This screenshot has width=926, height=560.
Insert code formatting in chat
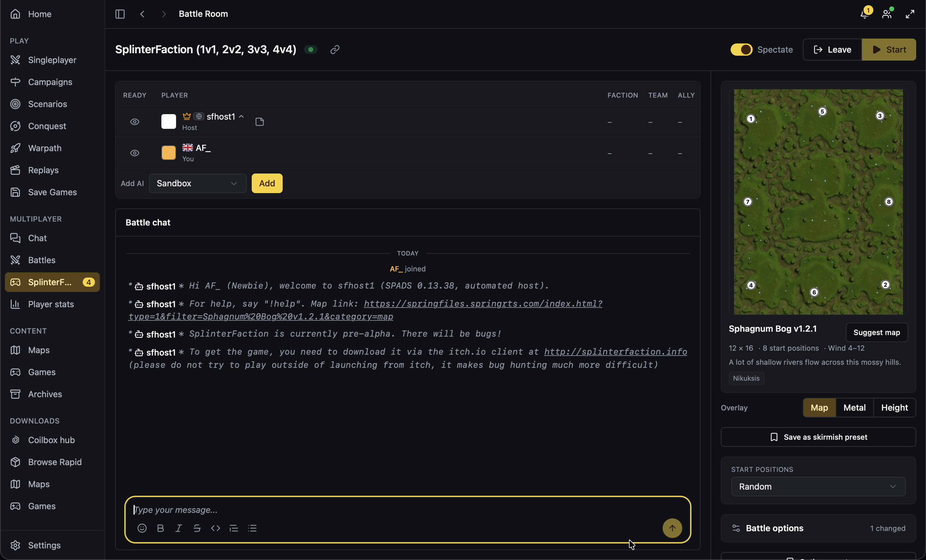[x=215, y=528]
